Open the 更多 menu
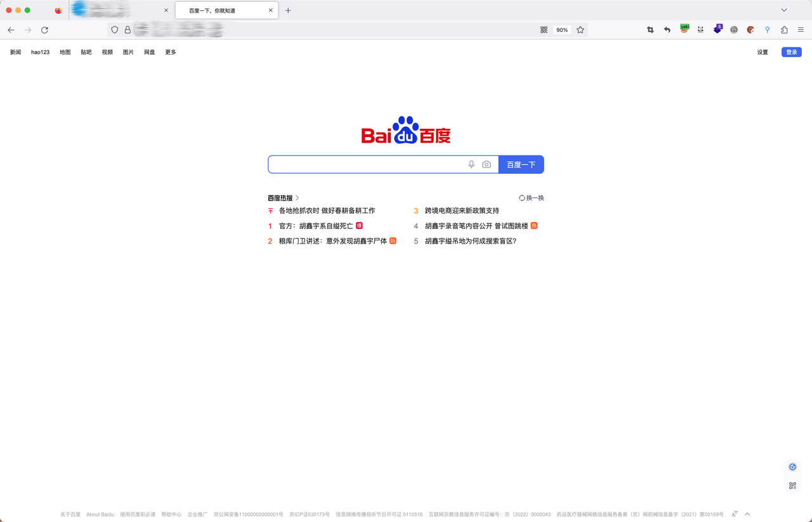The width and height of the screenshot is (812, 522). (x=171, y=52)
